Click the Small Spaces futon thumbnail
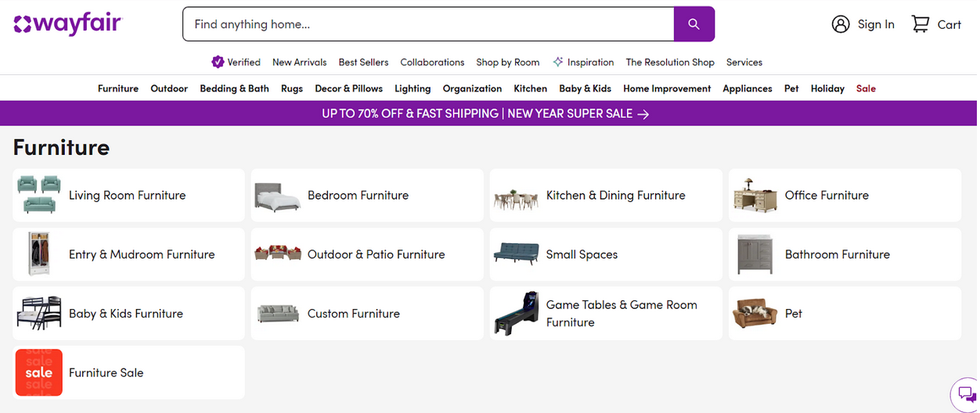 coord(517,253)
